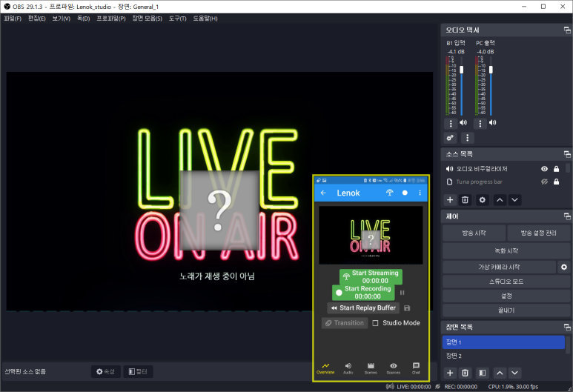Move scene up in 장면 목록
573x392 pixels.
[500, 373]
